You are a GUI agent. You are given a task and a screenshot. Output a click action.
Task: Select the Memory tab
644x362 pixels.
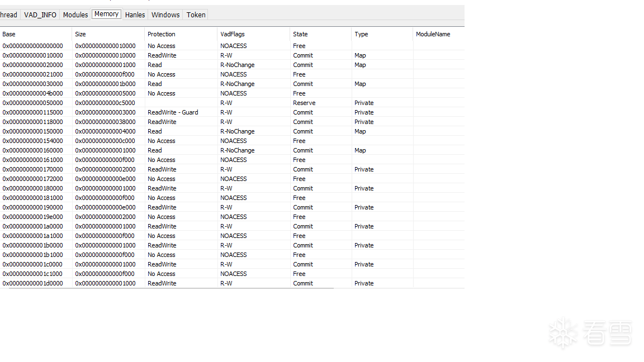coord(106,14)
